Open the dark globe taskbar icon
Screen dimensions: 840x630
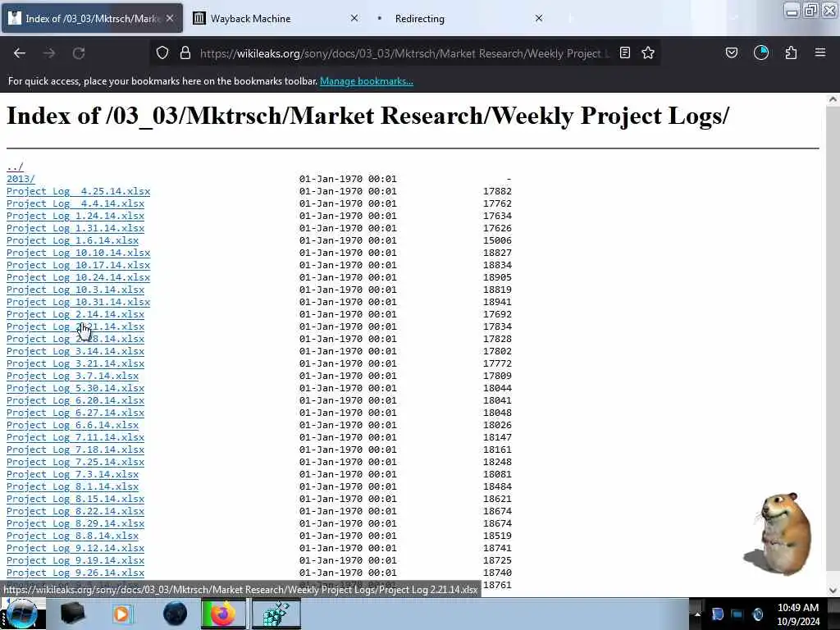[x=175, y=614]
